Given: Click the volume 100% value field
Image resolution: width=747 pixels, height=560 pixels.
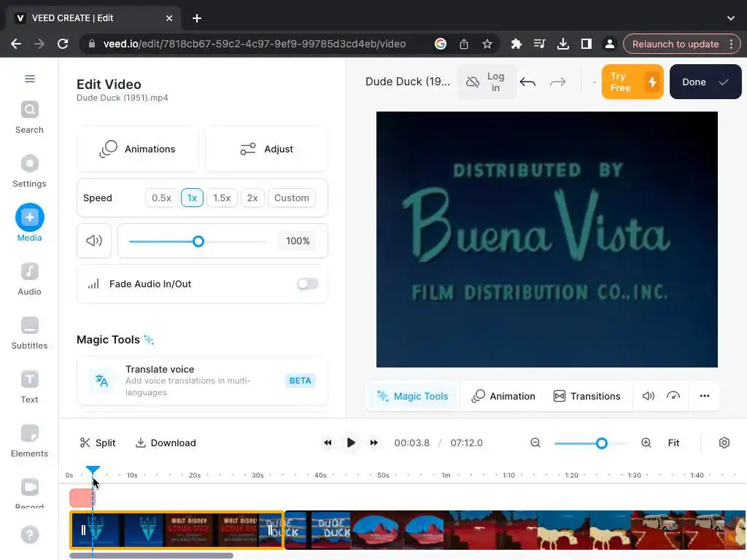Looking at the screenshot, I should (298, 241).
